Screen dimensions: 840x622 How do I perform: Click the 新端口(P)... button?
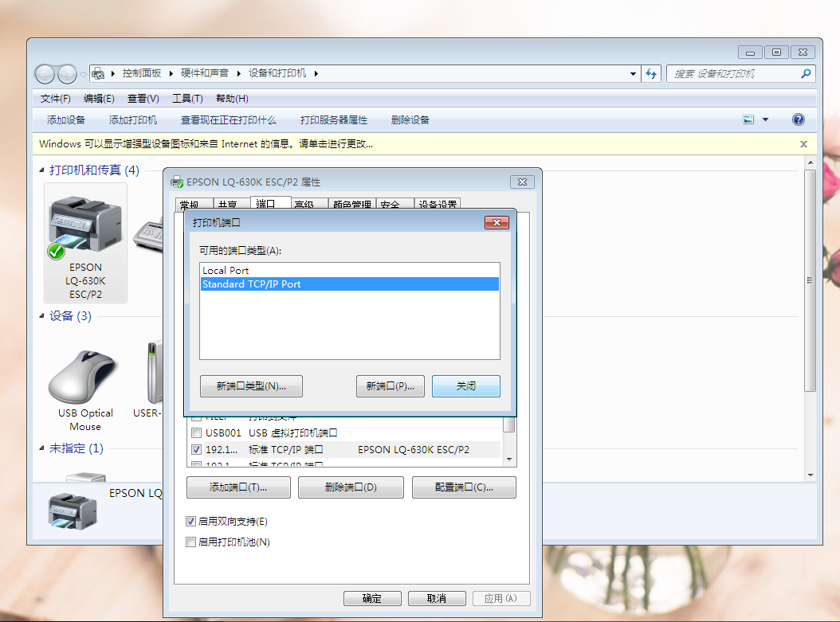390,386
